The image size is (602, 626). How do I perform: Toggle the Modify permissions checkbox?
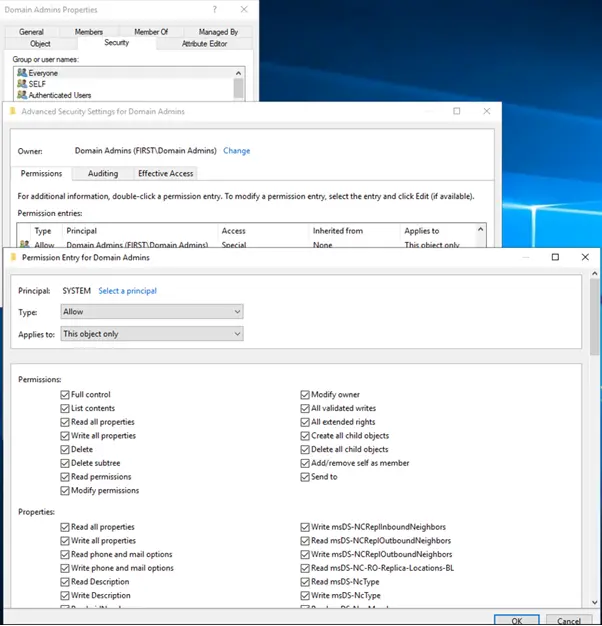65,490
